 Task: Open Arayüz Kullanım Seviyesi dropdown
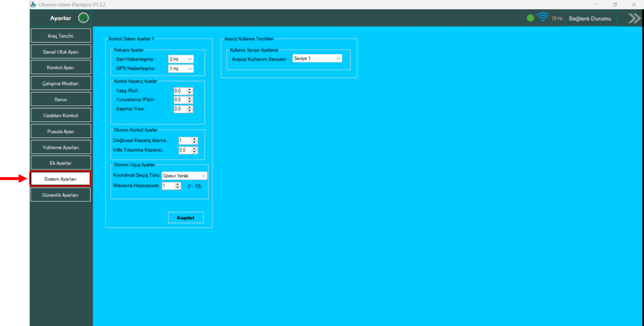tap(317, 58)
